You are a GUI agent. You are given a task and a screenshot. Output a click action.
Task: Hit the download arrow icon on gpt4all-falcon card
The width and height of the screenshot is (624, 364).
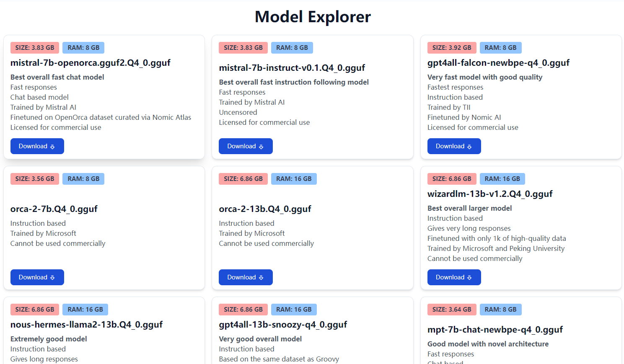(x=469, y=147)
